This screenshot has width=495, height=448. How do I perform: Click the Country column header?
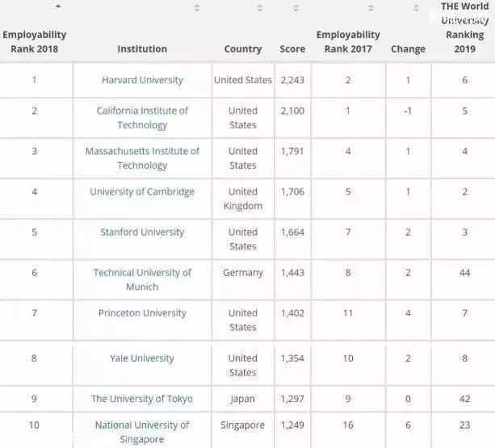coord(243,49)
